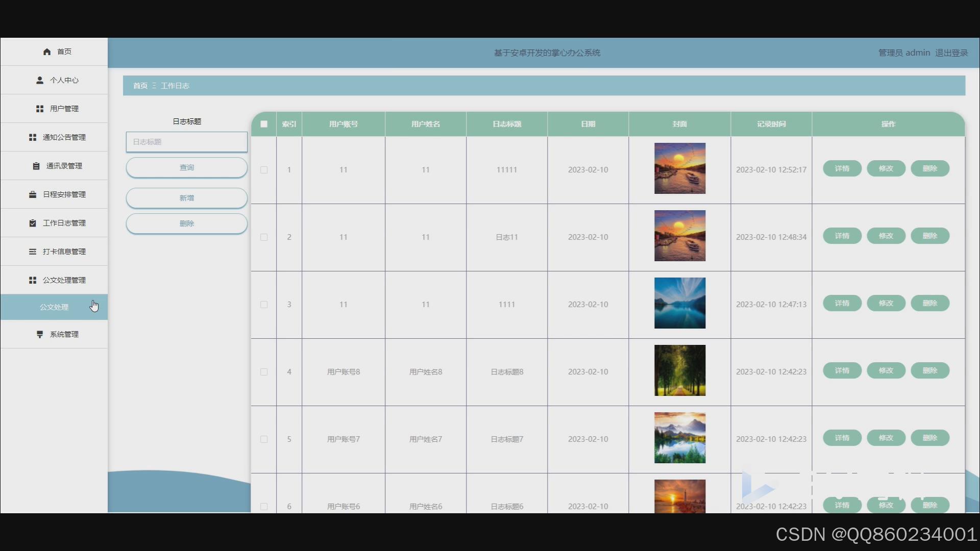Expand the 日程安排管理 menu

54,194
